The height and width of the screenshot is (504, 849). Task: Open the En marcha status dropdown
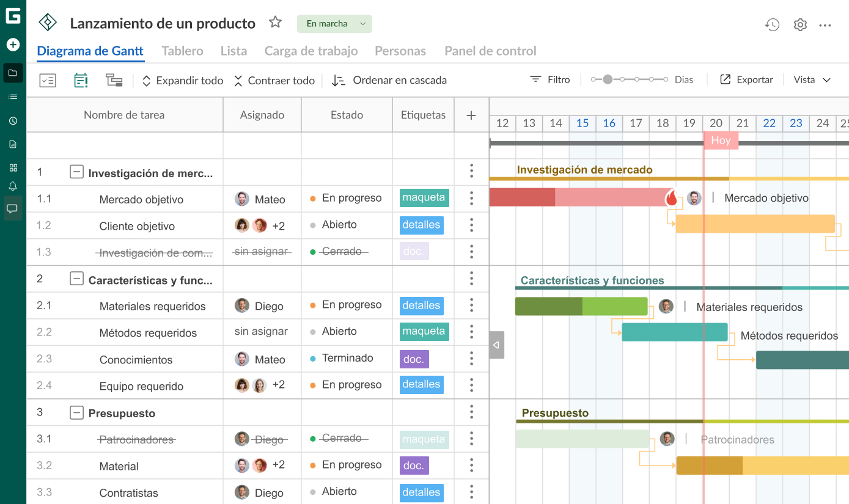[334, 23]
